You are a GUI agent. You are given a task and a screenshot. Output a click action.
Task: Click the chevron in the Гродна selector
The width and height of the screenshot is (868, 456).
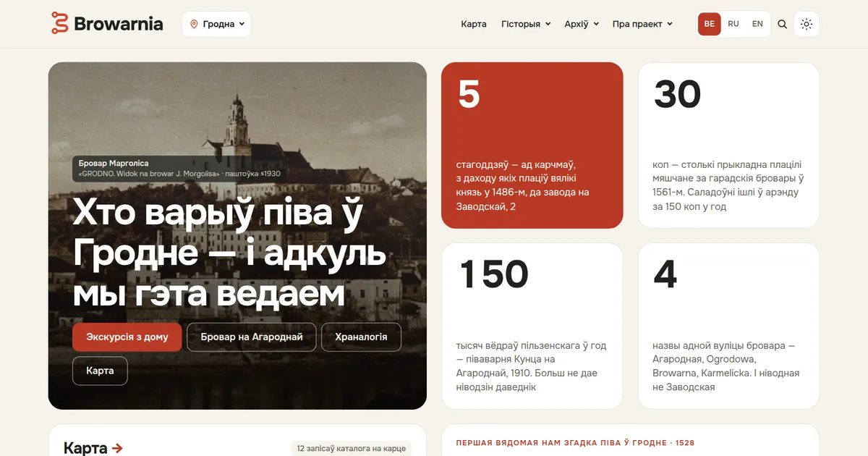[x=242, y=24]
